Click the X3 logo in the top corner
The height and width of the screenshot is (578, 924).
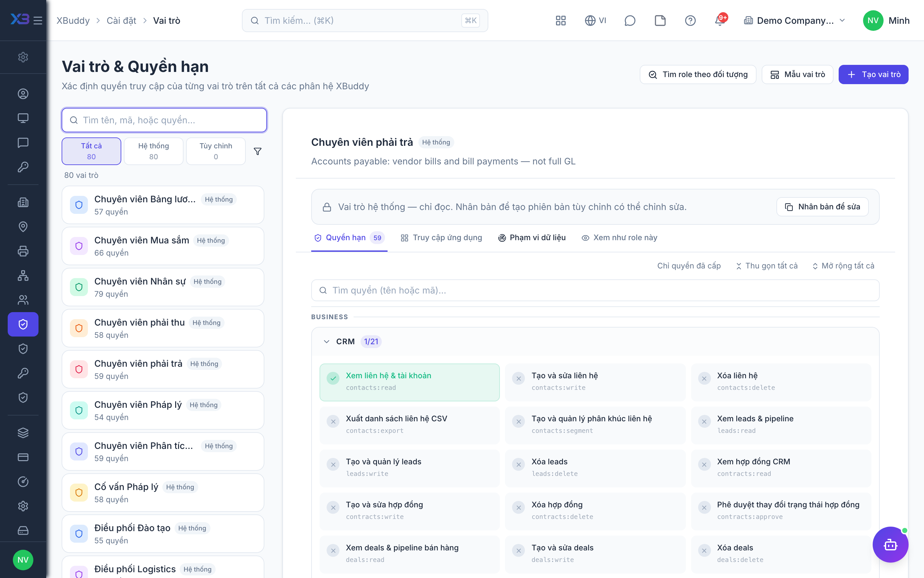tap(20, 19)
